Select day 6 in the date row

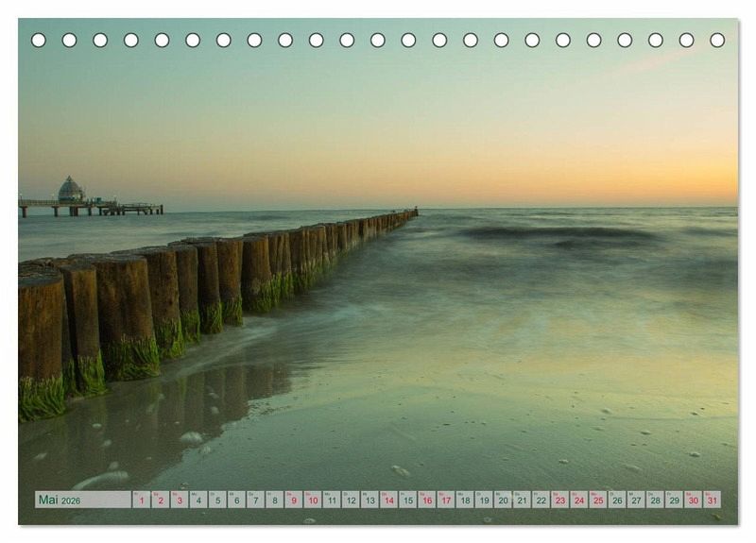coord(237,500)
